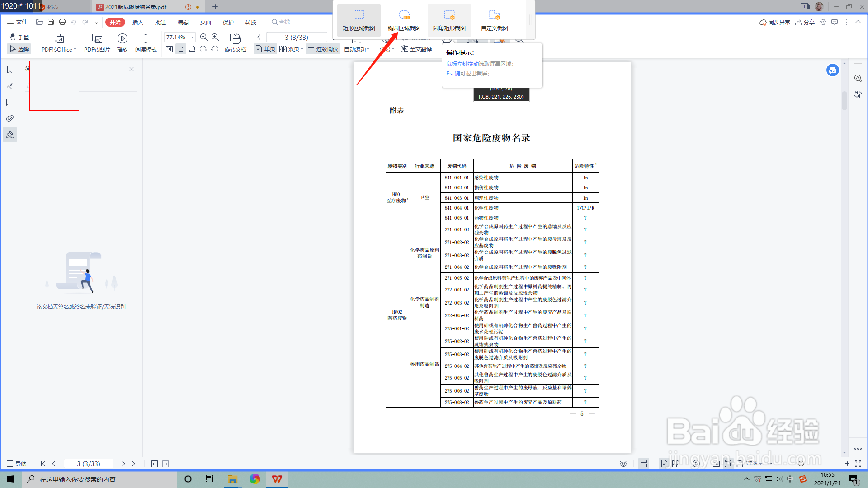Enter full screen from the status bar
The image size is (868, 488).
tap(858, 464)
